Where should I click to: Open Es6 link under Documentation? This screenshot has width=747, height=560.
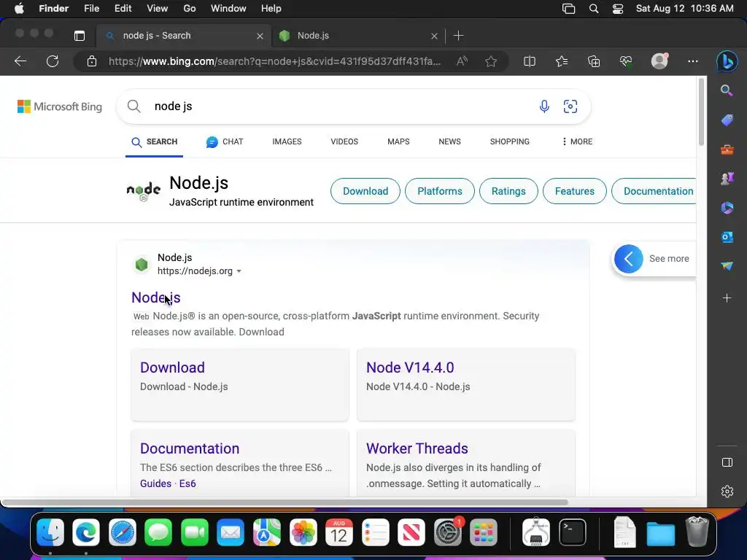tap(187, 483)
